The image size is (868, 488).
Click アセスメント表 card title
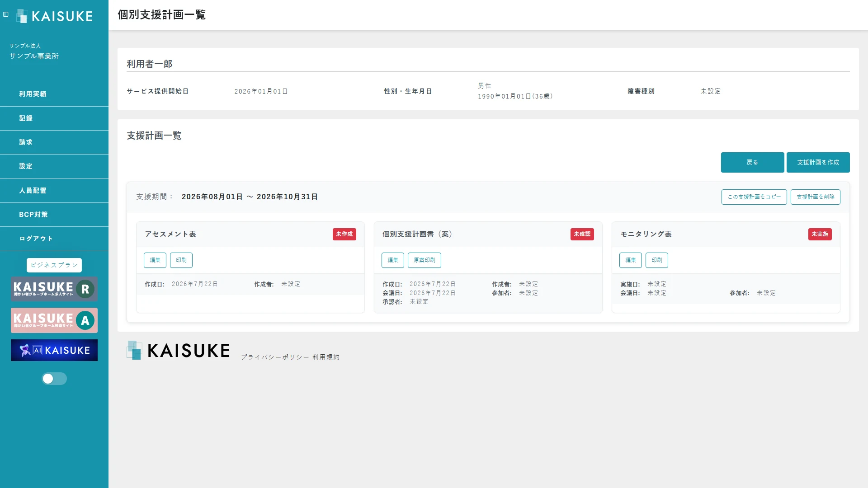[x=170, y=234]
